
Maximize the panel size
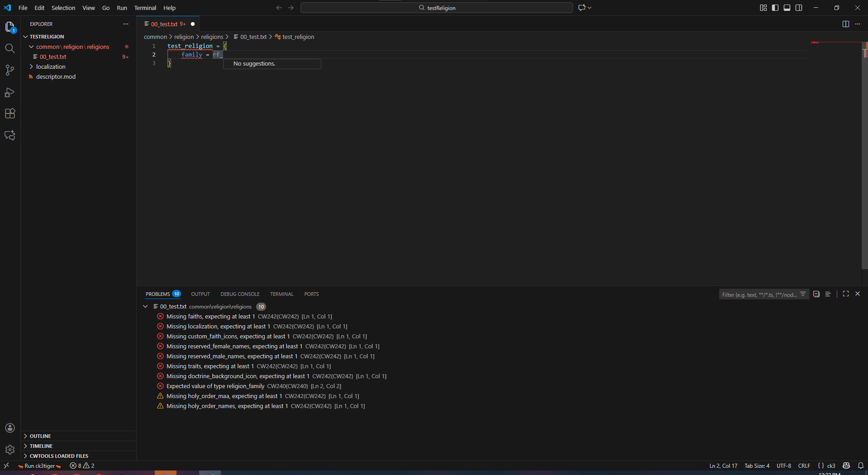[x=846, y=294]
